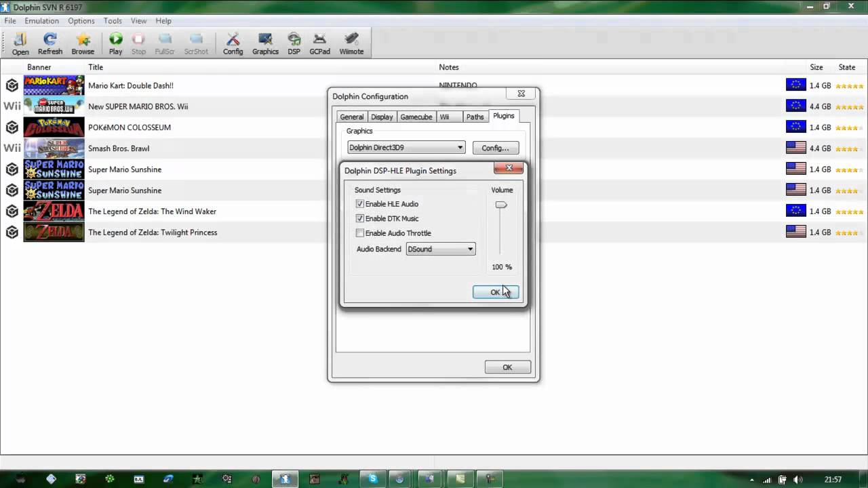
Task: Switch to the Gamecube tab
Action: click(416, 117)
